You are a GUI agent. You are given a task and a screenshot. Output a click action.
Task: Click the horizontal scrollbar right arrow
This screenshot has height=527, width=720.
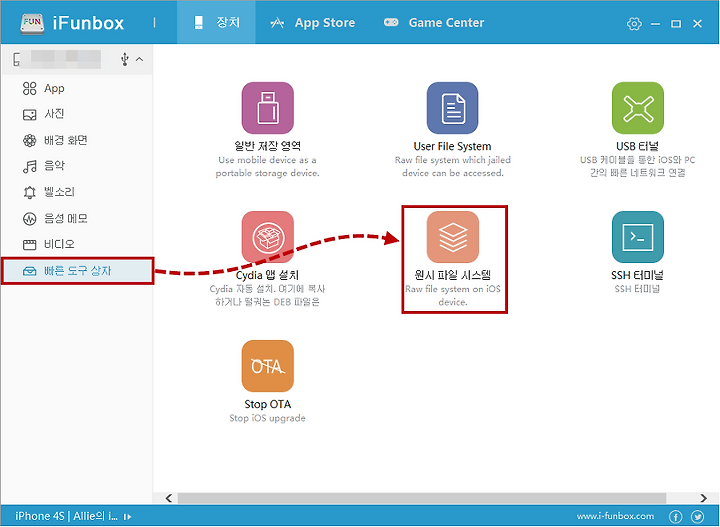[x=703, y=498]
